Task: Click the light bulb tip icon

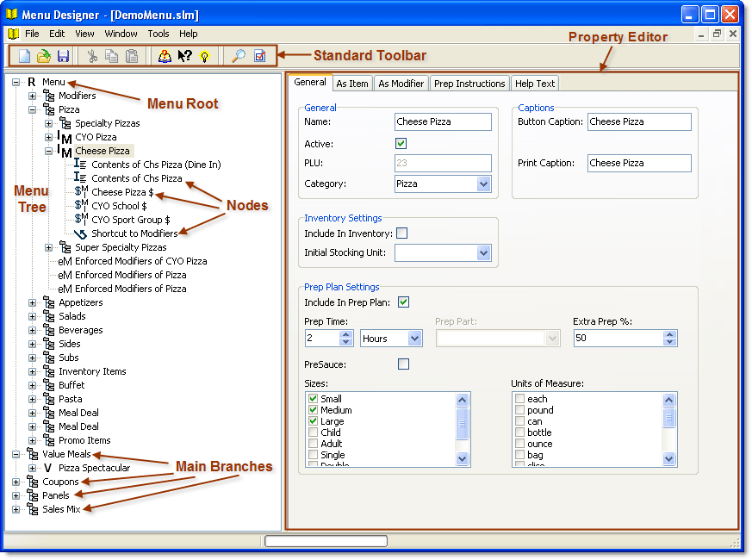Action: click(204, 57)
